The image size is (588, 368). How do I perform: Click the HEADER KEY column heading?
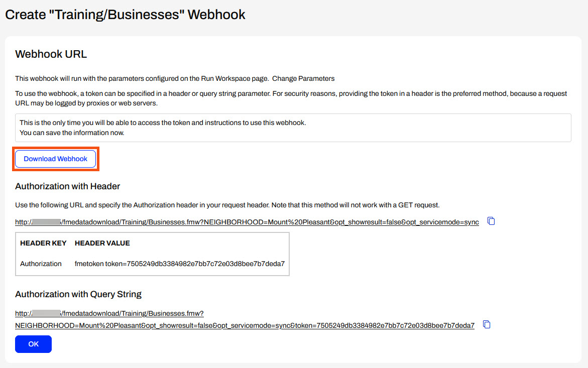click(43, 243)
